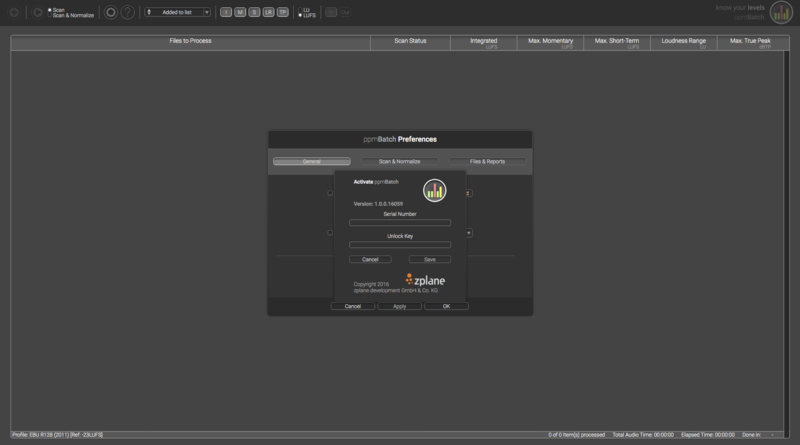Sort by the Integrated column header
This screenshot has width=800, height=445.
coord(484,42)
